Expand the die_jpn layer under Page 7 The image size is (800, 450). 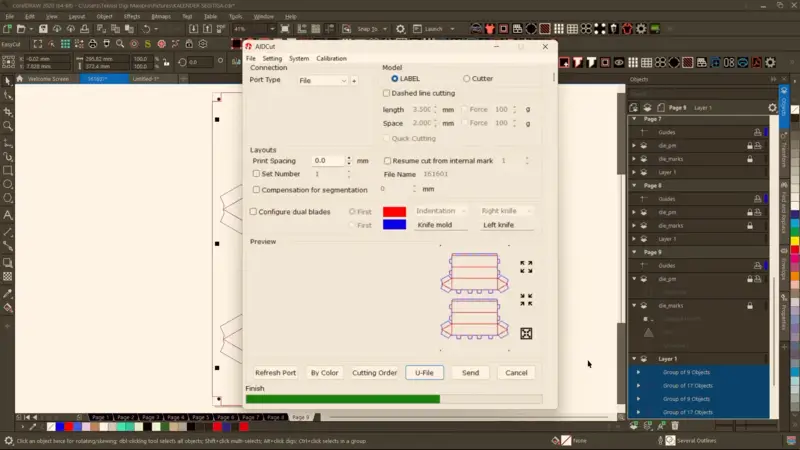pyautogui.click(x=633, y=145)
